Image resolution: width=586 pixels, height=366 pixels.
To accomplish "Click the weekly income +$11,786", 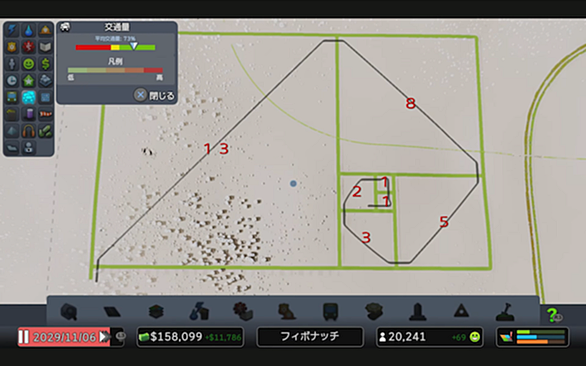I will click(x=223, y=338).
